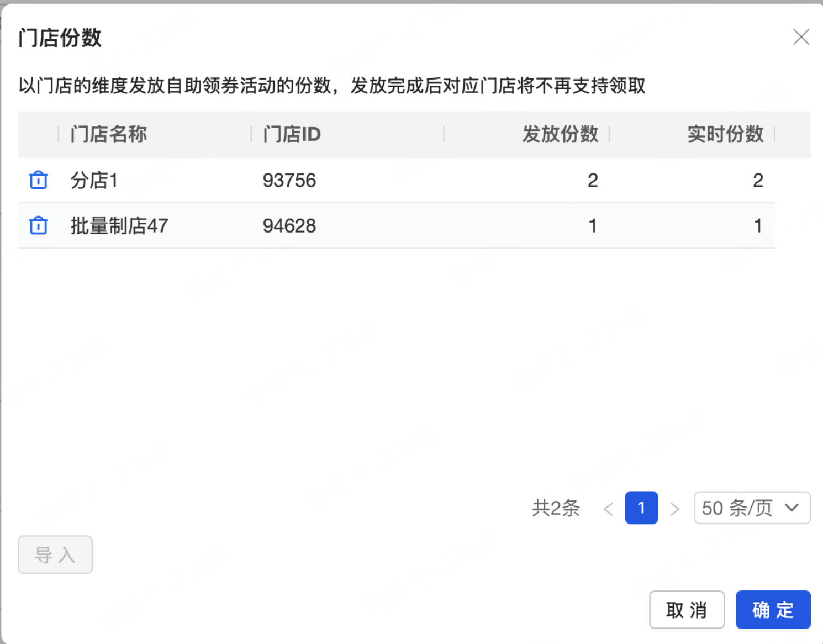Screen dimensions: 823x644
Task: Confirm with the 确定 button
Action: click(773, 610)
